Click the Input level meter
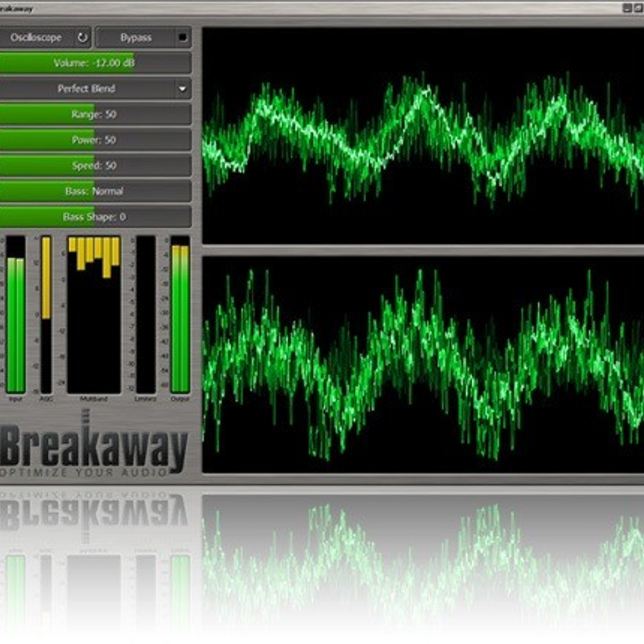644x644 pixels. click(16, 314)
